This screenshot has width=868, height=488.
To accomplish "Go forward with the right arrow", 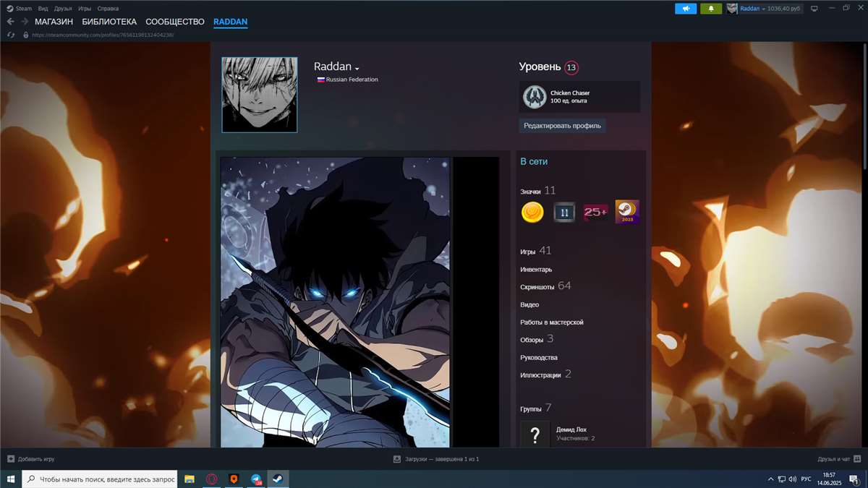I will coord(25,22).
